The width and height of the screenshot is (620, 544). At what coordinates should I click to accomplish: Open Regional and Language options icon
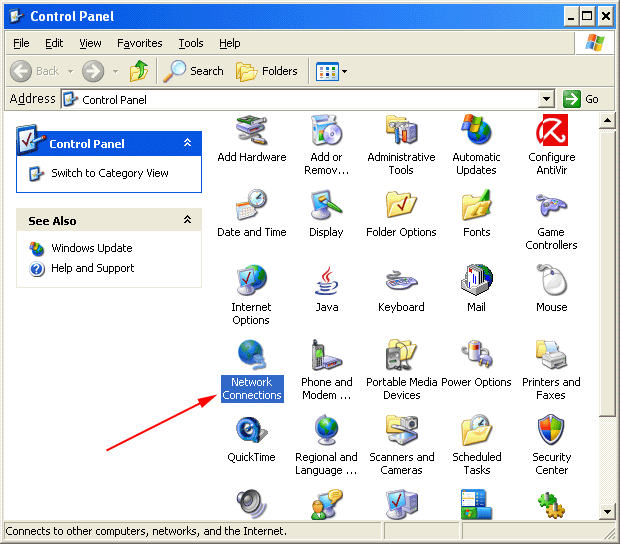click(326, 430)
